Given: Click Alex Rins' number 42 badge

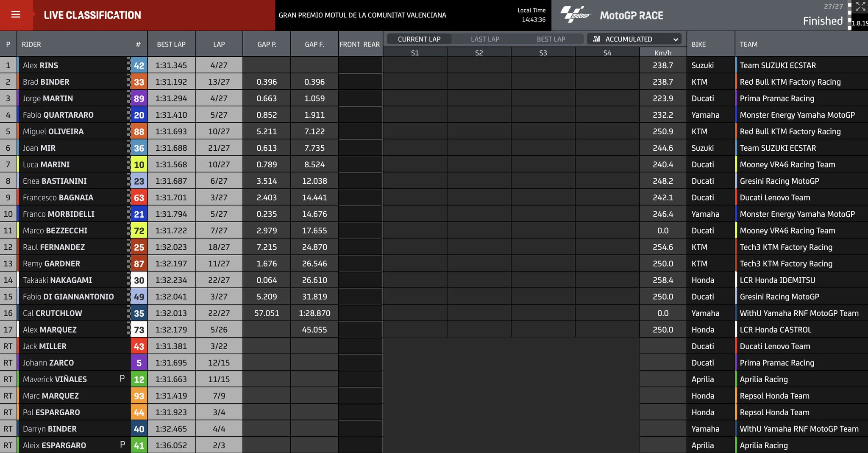Looking at the screenshot, I should pyautogui.click(x=139, y=66).
